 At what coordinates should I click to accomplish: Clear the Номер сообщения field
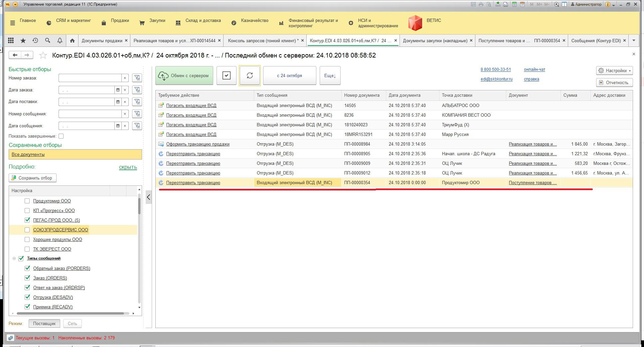(125, 114)
